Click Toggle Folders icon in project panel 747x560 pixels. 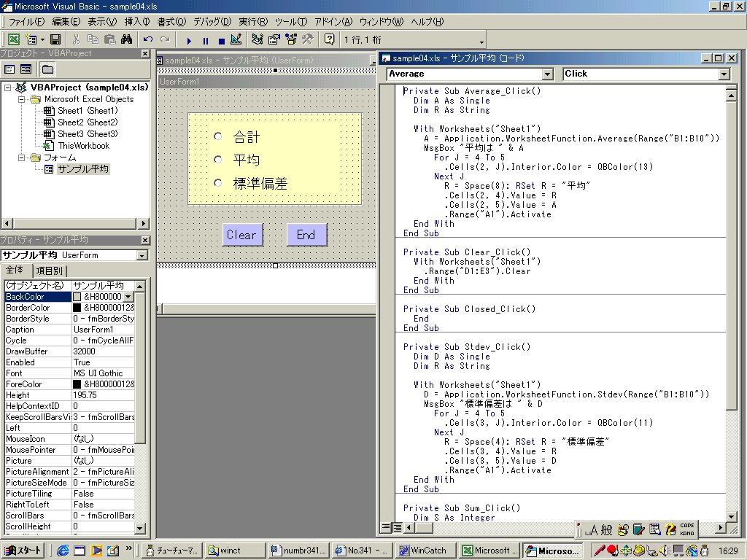coord(47,69)
